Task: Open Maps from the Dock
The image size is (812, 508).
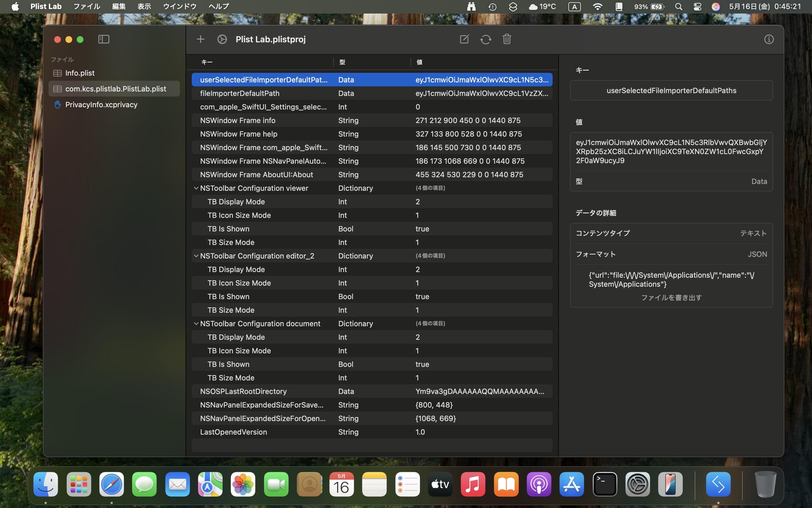Action: coord(210,484)
